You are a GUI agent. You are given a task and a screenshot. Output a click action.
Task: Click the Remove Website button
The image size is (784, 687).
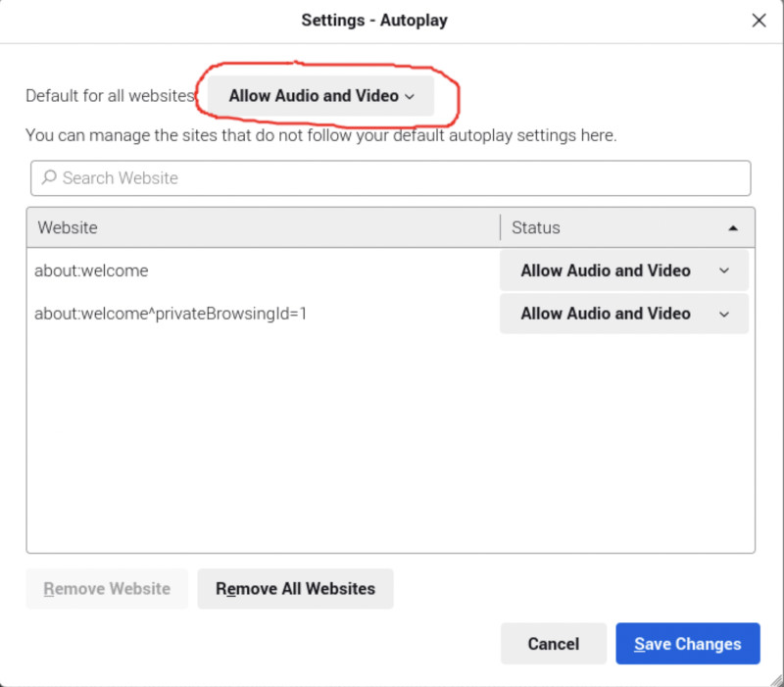107,589
